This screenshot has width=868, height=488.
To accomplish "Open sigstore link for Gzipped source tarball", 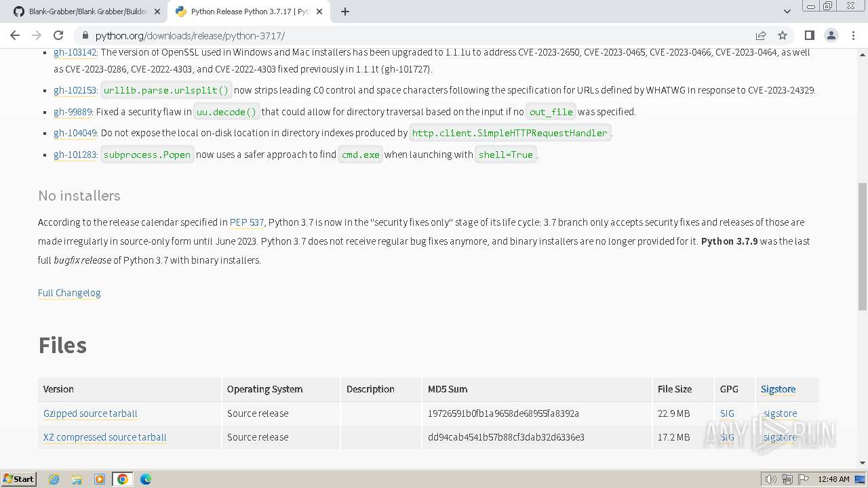I will 780,413.
